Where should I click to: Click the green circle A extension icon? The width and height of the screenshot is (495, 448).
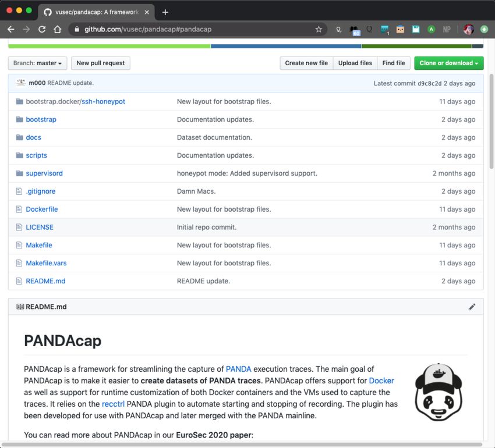point(431,29)
